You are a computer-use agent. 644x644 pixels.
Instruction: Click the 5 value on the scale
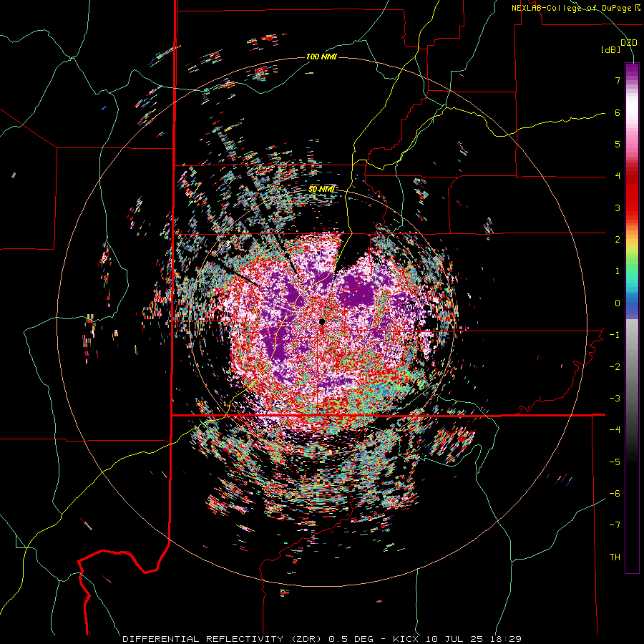coord(618,144)
